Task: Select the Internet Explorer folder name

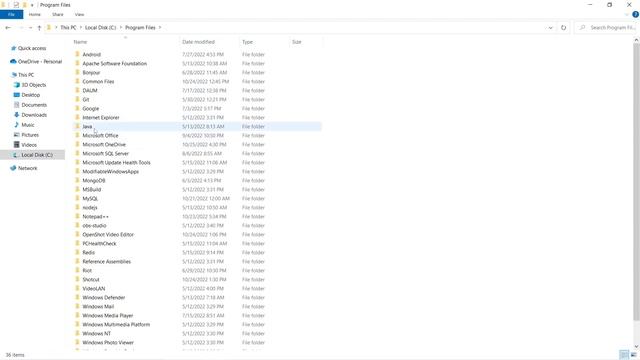Action: click(101, 118)
